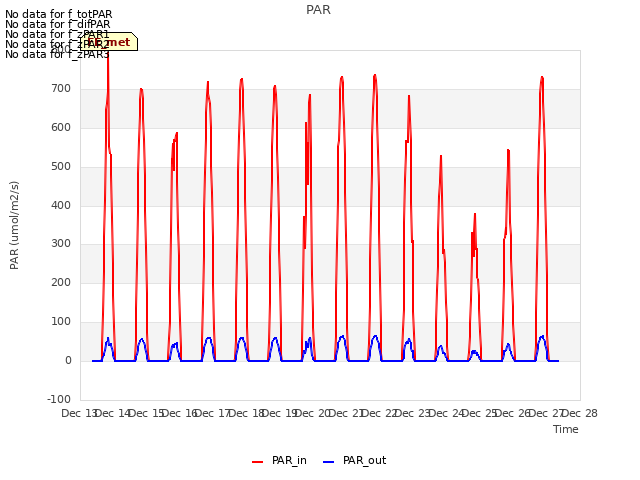Viewport: 640px width, 480px height.
Task: Click the 'No data for f_zPAR3' message
Action: click(57, 54)
